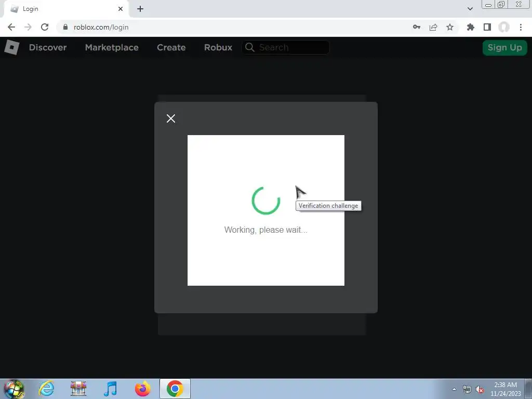
Task: Click the Roblox logo icon
Action: (12, 47)
